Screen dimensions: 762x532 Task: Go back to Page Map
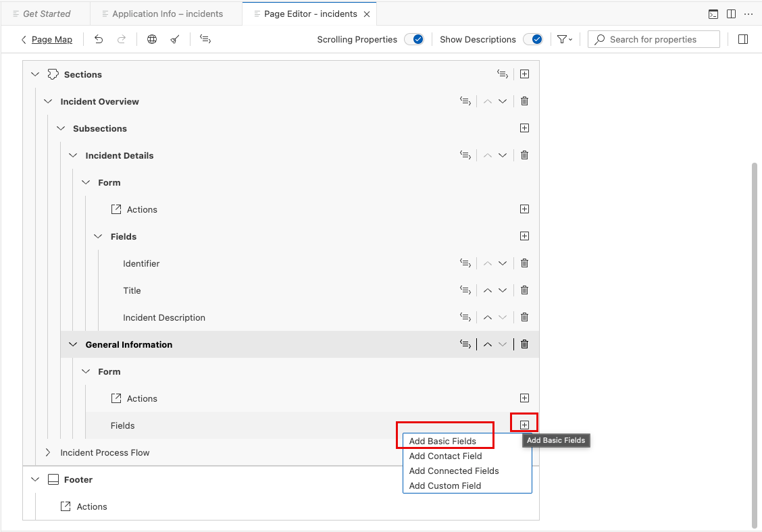coord(47,40)
